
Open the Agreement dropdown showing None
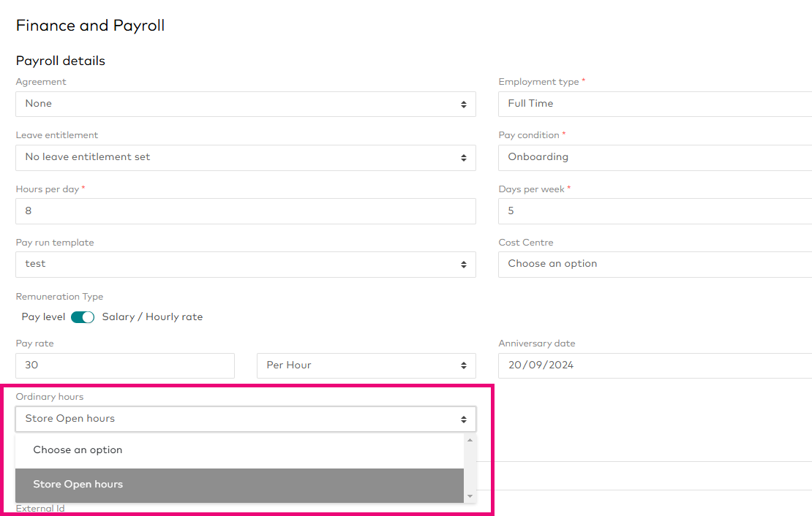coord(245,104)
